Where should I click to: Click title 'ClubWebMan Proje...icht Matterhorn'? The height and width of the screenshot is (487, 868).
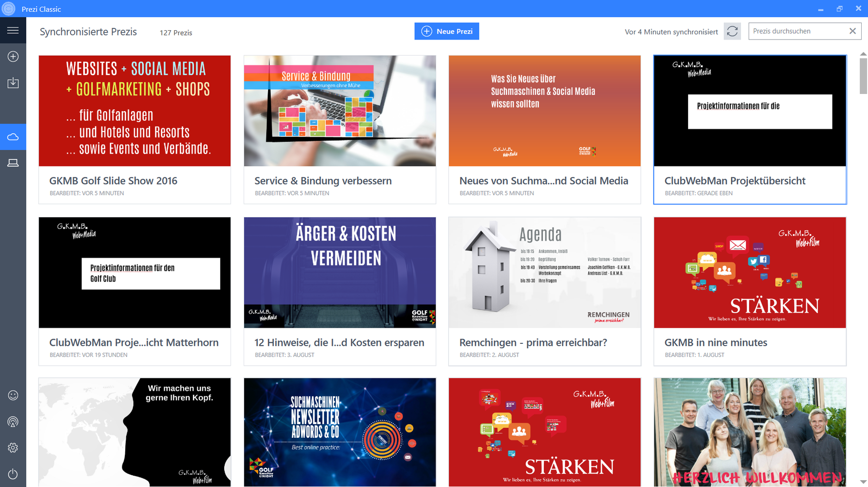134,342
